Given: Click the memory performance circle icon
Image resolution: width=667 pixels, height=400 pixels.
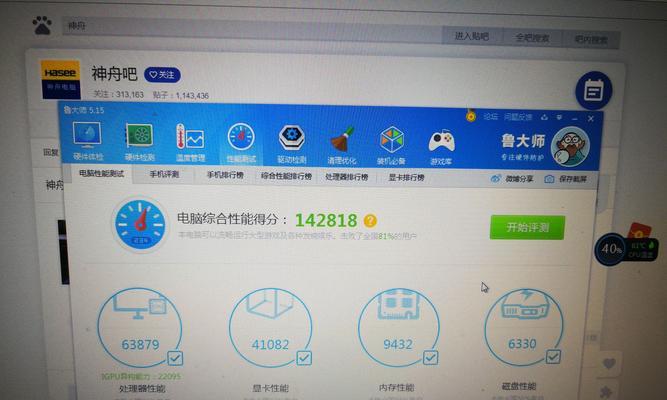Looking at the screenshot, I should click(399, 327).
